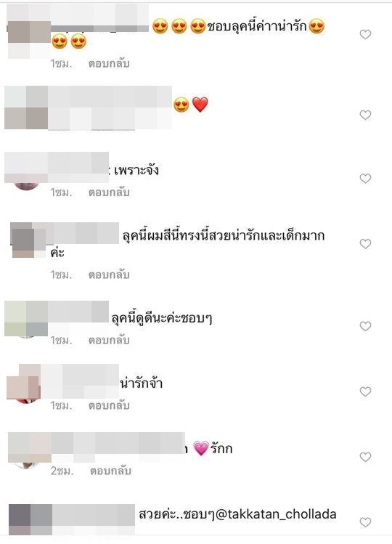Like the comment 'ลุคนี้ดูดีนะค่ะชอบๆ'
The image size is (392, 544).
(x=365, y=326)
